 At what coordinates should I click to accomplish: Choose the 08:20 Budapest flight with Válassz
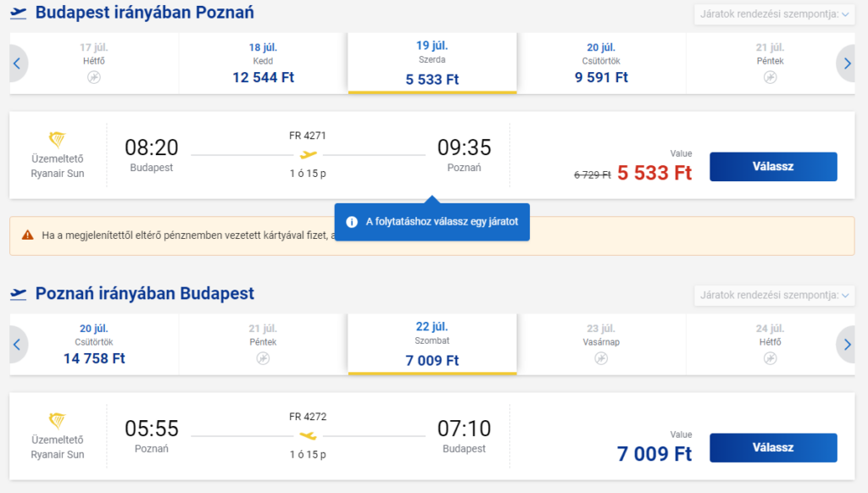coord(773,167)
